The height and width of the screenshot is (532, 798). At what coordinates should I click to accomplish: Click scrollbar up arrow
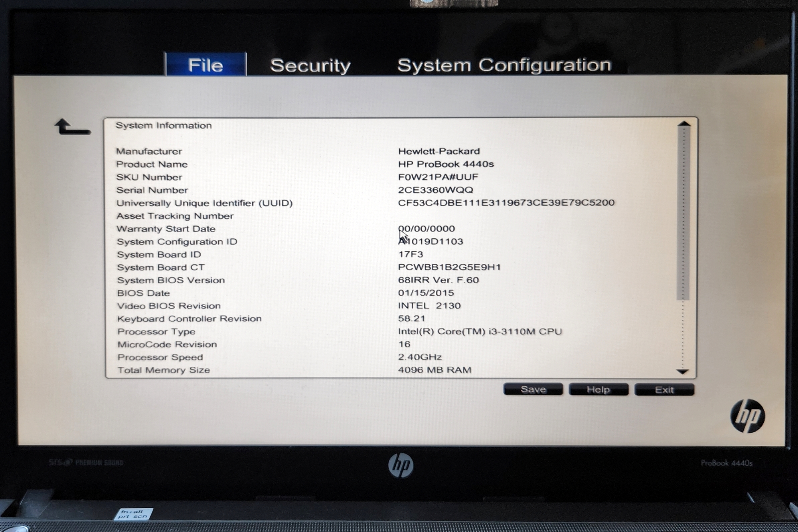click(x=683, y=124)
